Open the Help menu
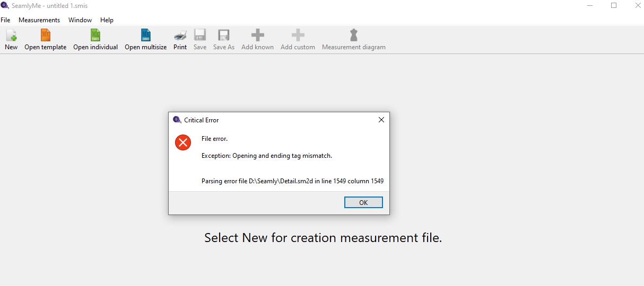 [x=107, y=20]
